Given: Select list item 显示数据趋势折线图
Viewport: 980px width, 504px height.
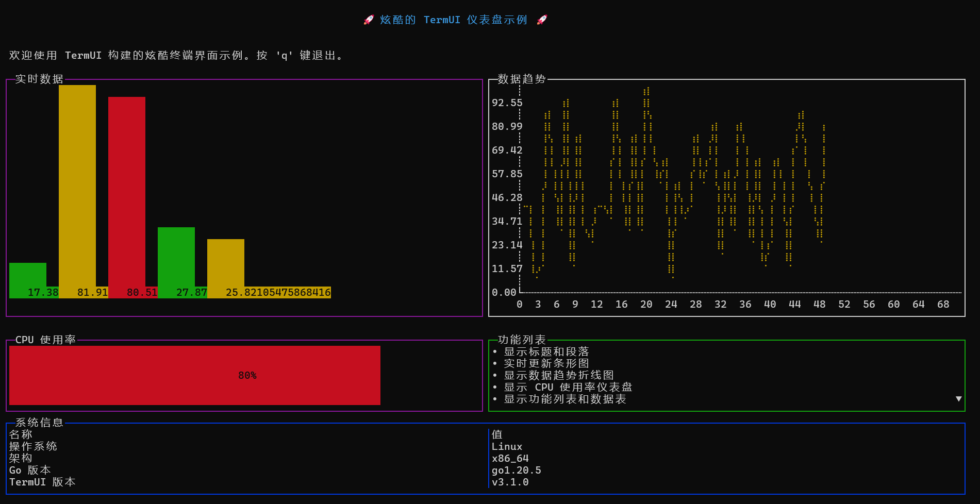Looking at the screenshot, I should [559, 375].
